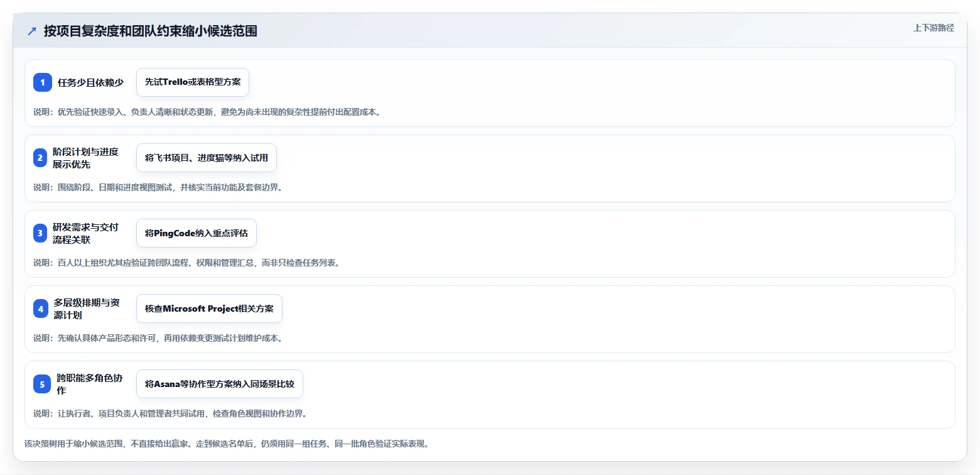Viewport: 980px width, 475px height.
Task: Choose 核查Microsoft Project相关方案
Action: (x=209, y=308)
